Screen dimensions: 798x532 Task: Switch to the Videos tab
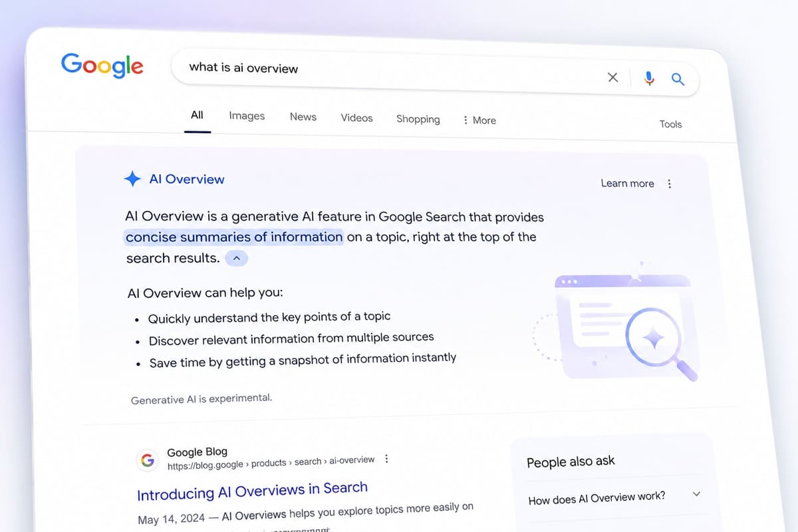(356, 118)
